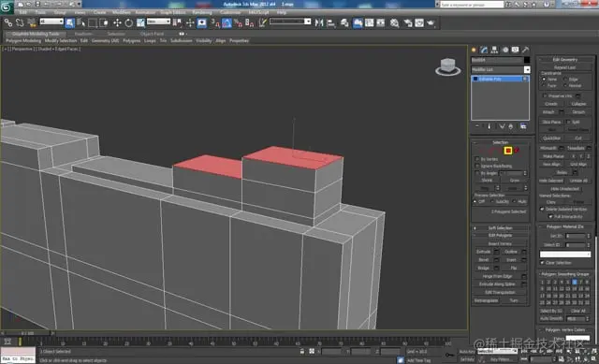
Task: Click the Inset button
Action: click(511, 260)
